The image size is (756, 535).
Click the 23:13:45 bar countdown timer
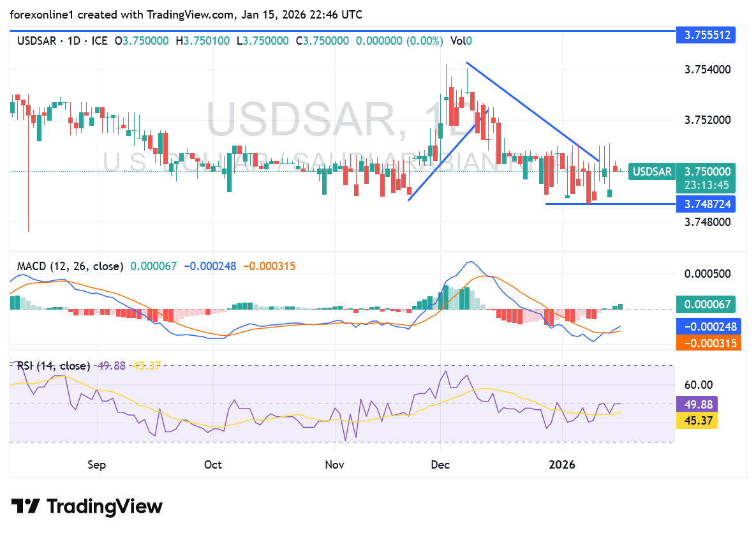707,185
